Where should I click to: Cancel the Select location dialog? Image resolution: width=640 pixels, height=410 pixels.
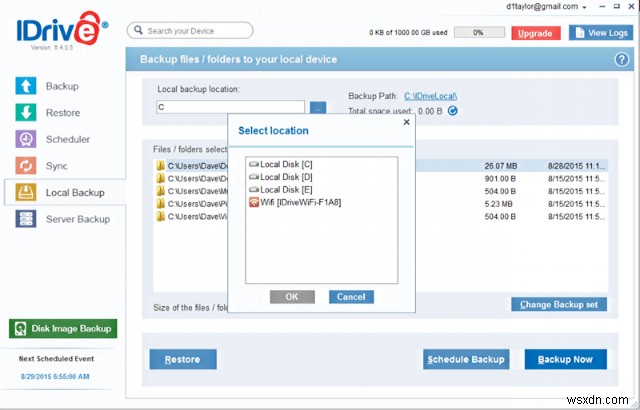pos(351,297)
